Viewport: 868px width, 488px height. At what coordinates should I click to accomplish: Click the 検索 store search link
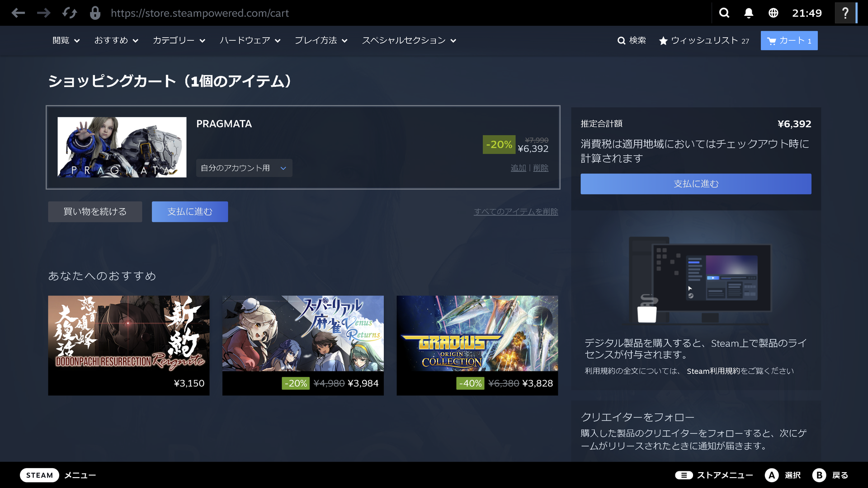click(632, 41)
